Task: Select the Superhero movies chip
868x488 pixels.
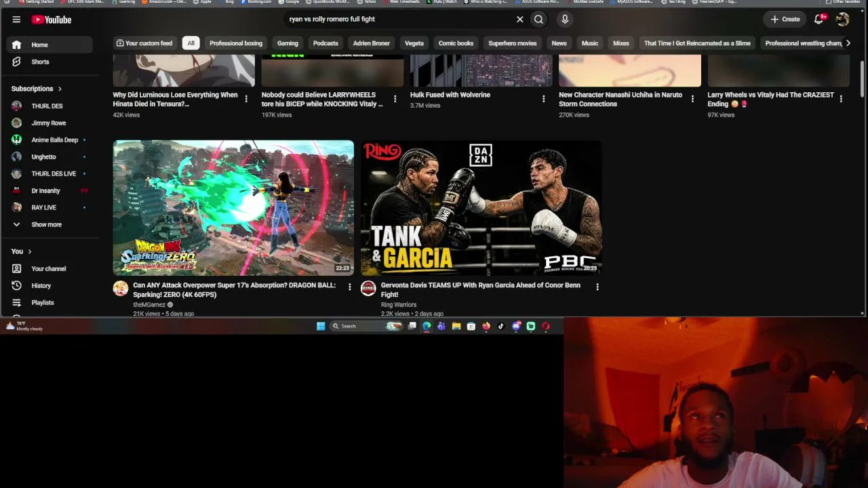Action: pos(513,43)
